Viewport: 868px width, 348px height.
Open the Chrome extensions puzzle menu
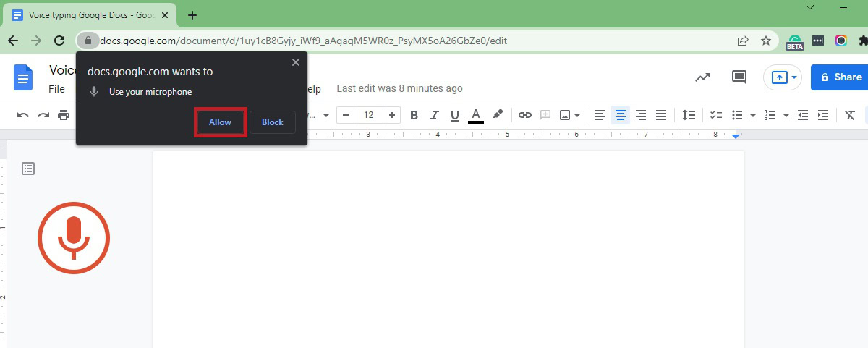pos(863,41)
